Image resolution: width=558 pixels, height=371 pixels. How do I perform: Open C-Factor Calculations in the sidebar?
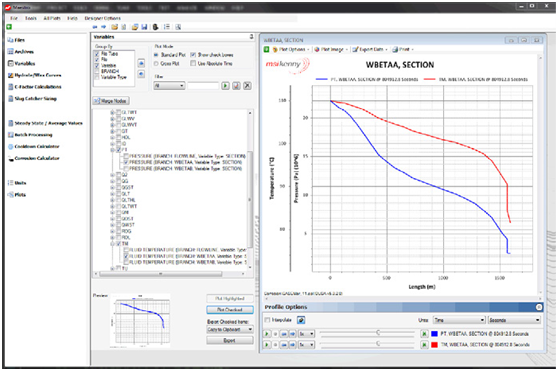point(35,87)
